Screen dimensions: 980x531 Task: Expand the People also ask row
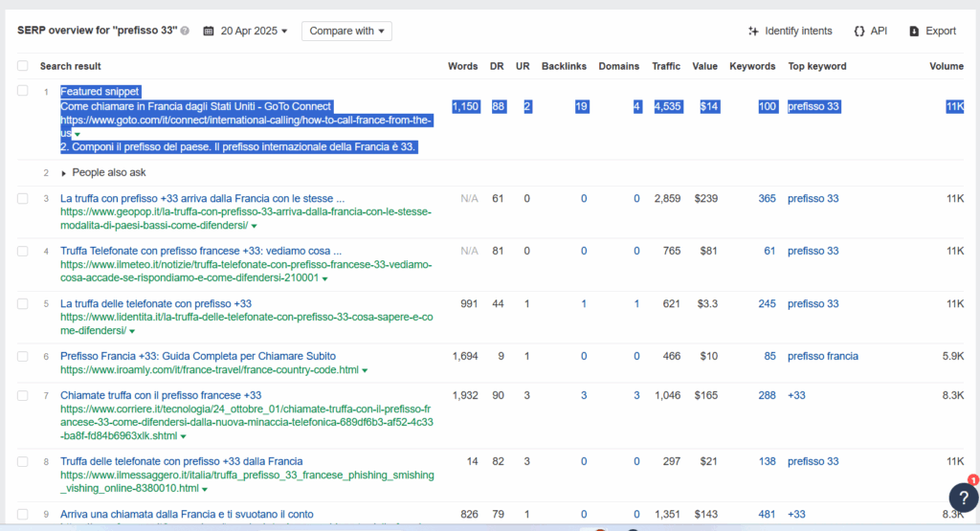click(103, 172)
